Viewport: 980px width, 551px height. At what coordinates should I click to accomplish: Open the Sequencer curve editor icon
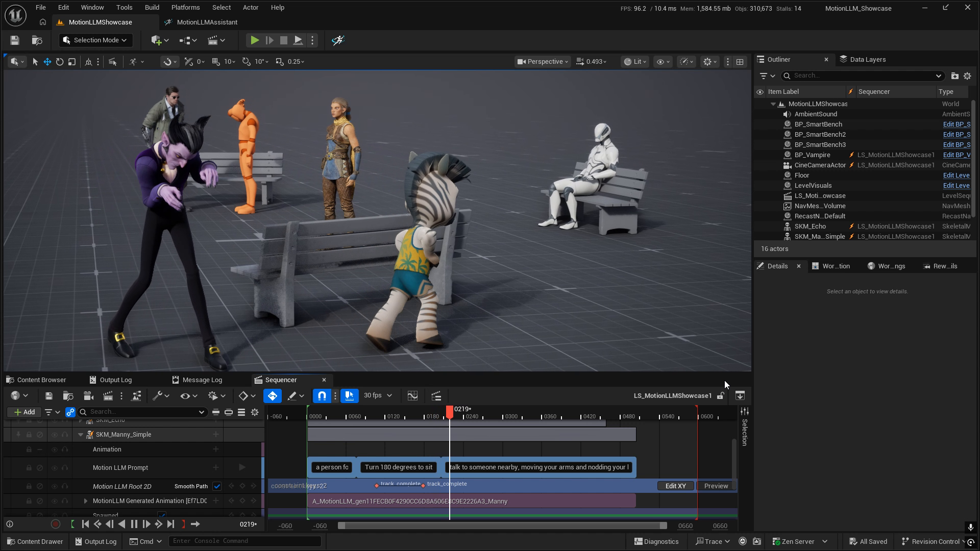(x=412, y=396)
